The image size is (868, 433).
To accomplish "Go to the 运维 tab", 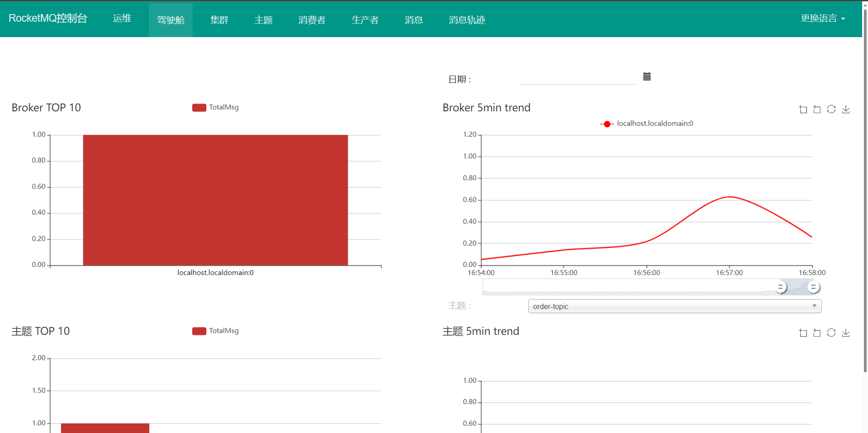I will coord(122,19).
